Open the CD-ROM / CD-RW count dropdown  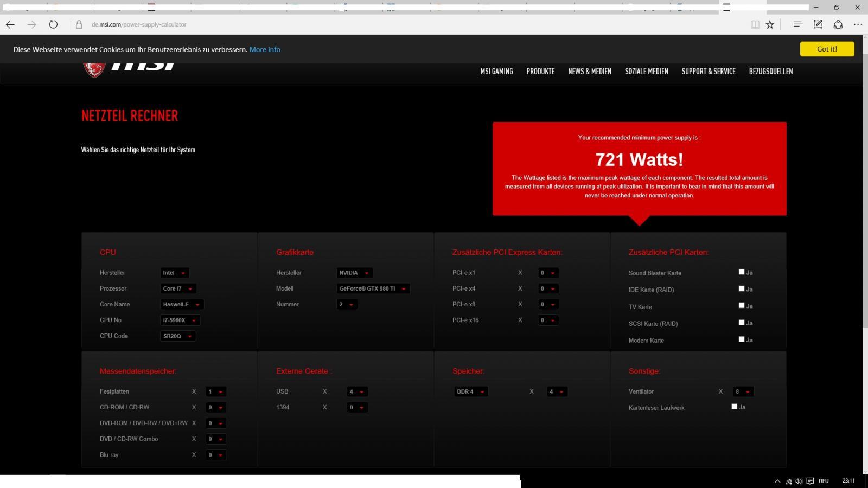[216, 407]
